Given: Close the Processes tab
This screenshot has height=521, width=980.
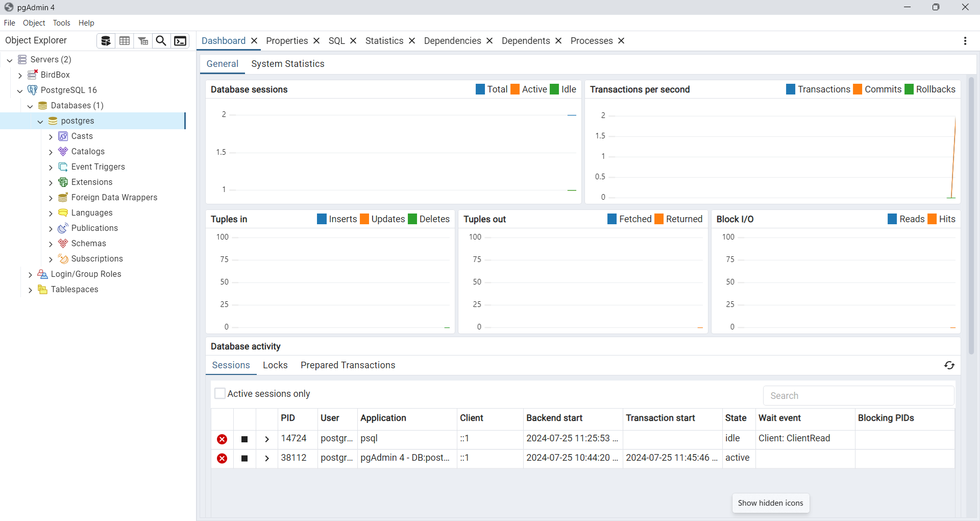Looking at the screenshot, I should (621, 41).
